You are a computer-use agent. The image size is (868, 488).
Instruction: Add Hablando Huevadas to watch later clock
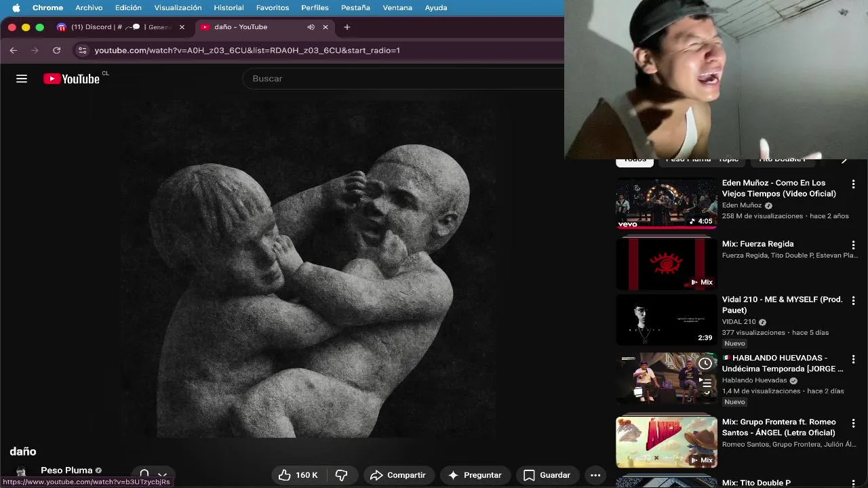[x=705, y=364]
